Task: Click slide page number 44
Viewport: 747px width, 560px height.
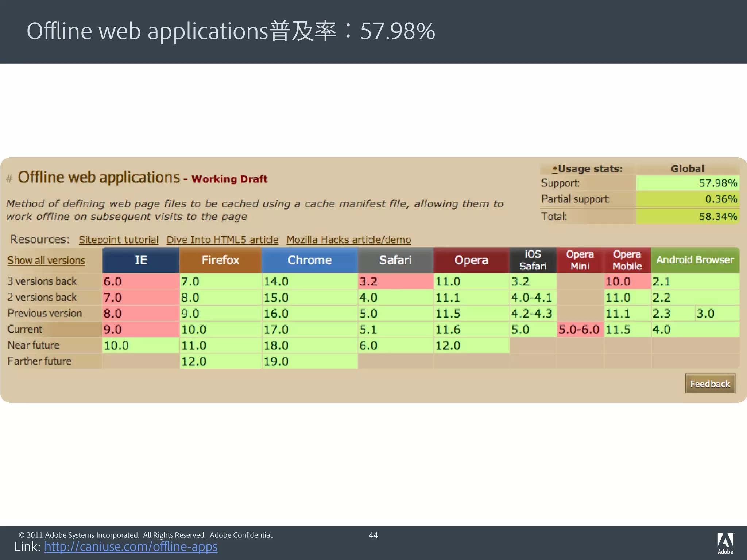Action: coord(373,535)
